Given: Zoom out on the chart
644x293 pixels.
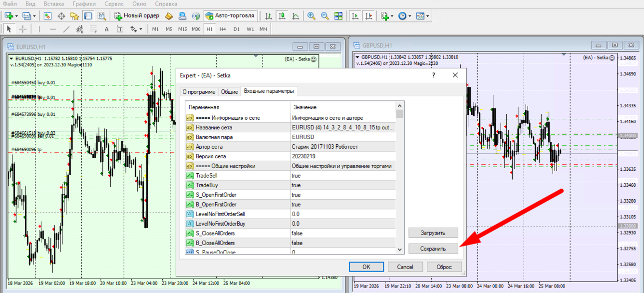Looking at the screenshot, I should (325, 16).
